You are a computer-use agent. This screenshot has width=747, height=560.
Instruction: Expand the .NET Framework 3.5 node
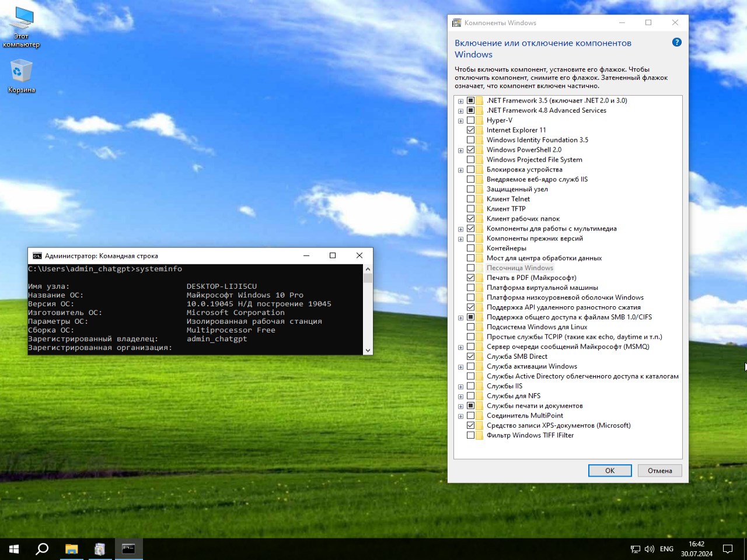[x=461, y=100]
